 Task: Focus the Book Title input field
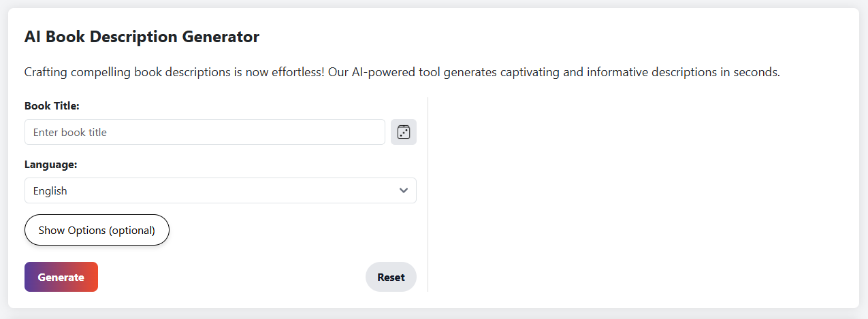point(204,132)
